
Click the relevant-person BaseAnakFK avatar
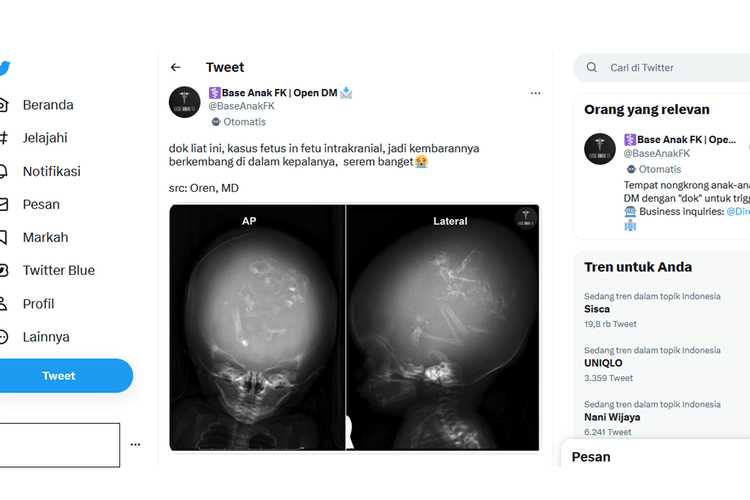tap(600, 149)
